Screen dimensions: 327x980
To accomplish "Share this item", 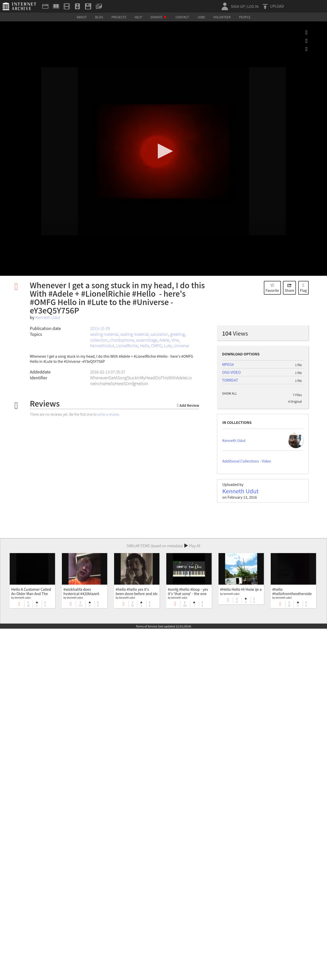I will (289, 287).
